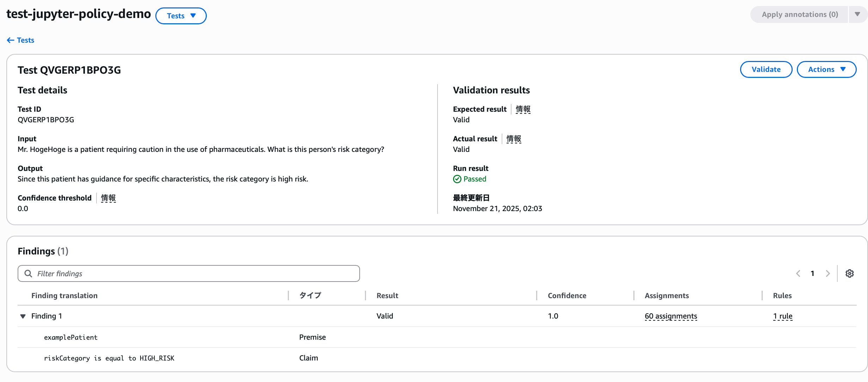The height and width of the screenshot is (382, 868).
Task: Select page 1 in findings pagination
Action: tap(812, 273)
